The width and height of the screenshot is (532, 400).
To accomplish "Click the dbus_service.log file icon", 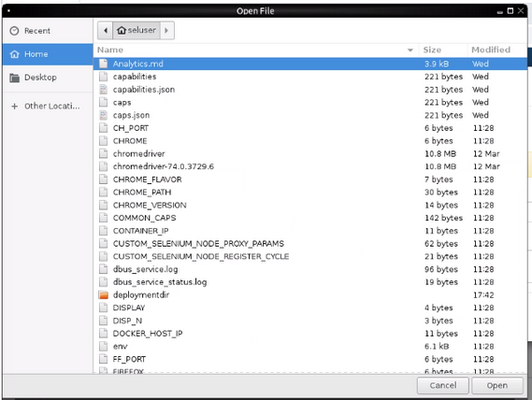I will point(104,269).
